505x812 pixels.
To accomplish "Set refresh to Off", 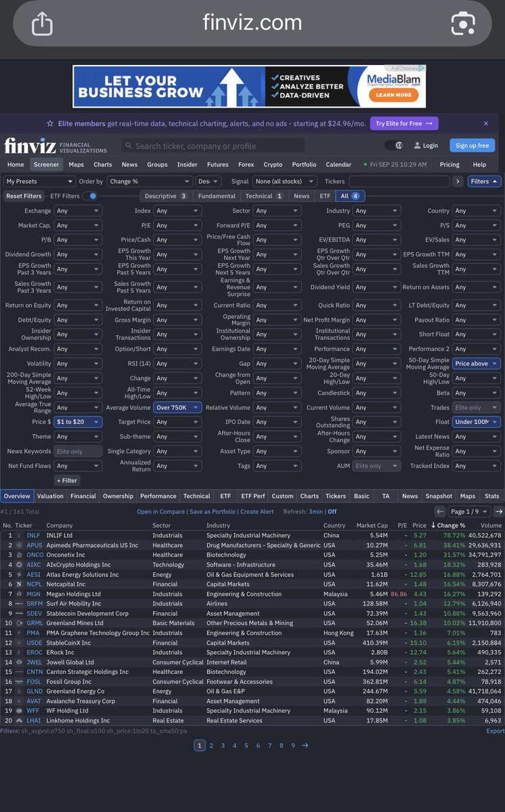I will coord(332,511).
